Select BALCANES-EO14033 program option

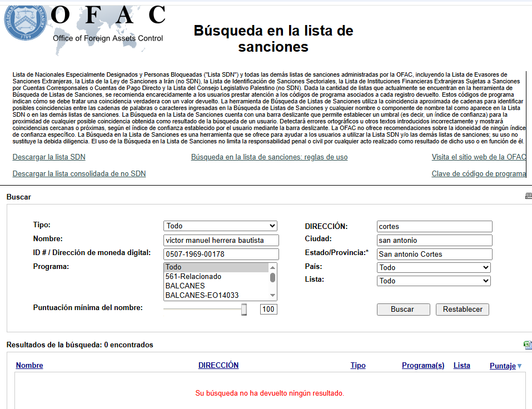tap(202, 295)
